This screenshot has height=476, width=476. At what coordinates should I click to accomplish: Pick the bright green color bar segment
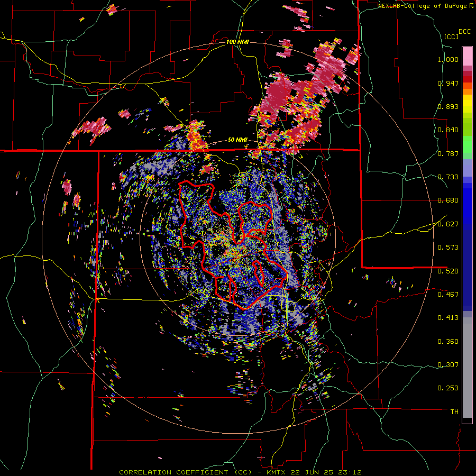tap(467, 144)
